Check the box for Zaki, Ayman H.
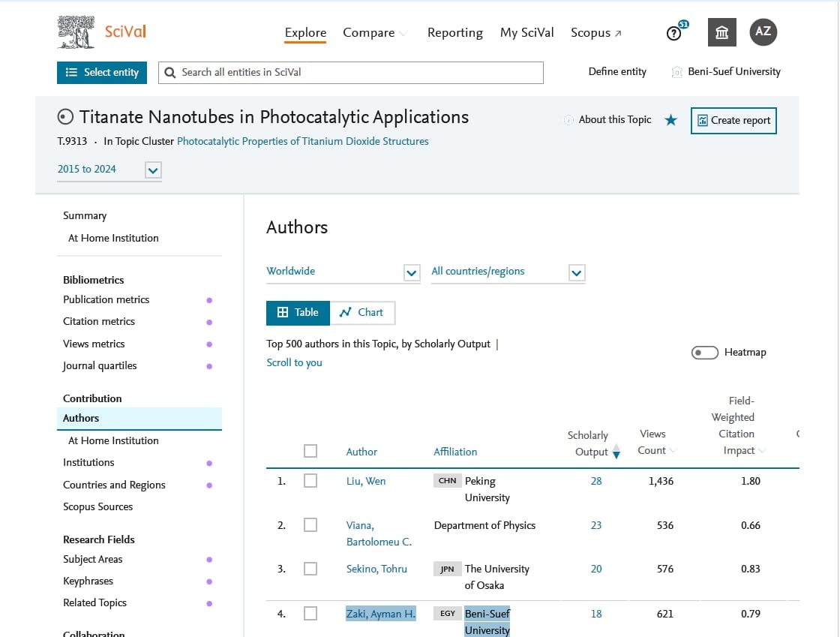The width and height of the screenshot is (840, 637). coord(310,613)
